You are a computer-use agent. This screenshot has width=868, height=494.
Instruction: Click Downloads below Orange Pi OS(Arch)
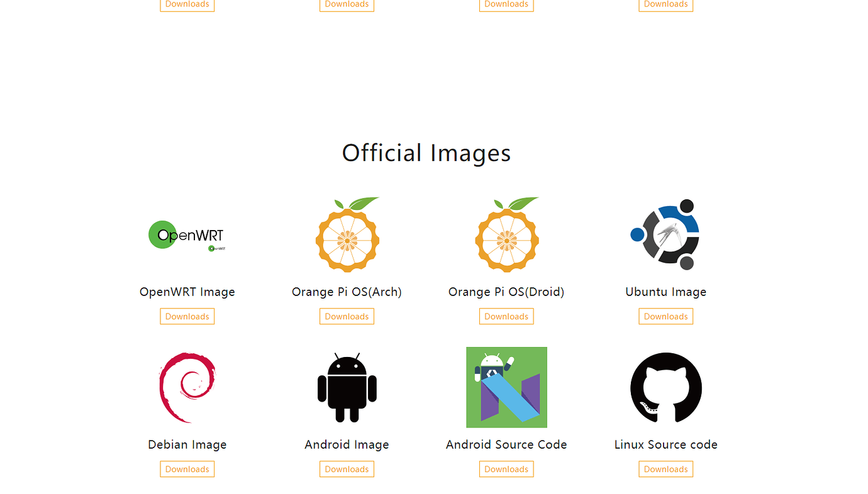tap(347, 316)
